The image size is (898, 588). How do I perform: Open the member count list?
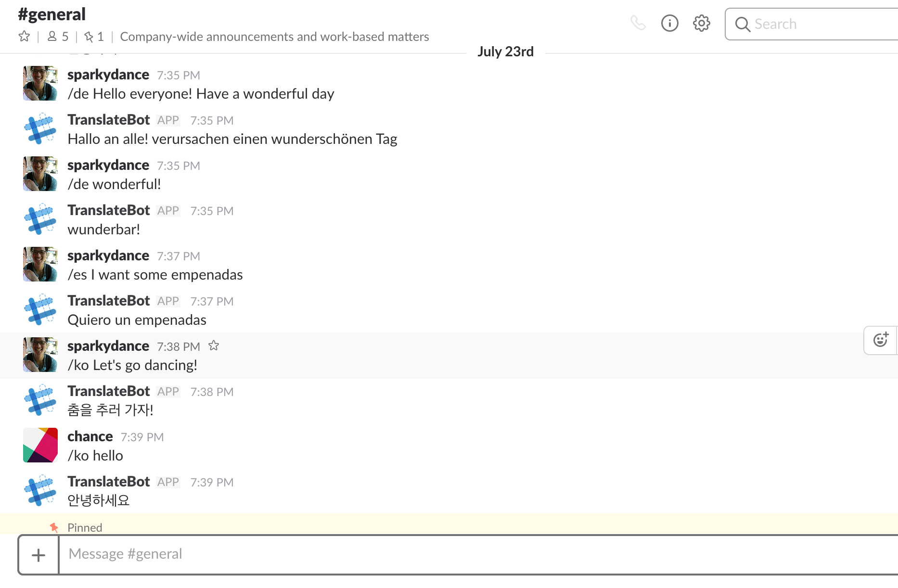[x=58, y=37]
